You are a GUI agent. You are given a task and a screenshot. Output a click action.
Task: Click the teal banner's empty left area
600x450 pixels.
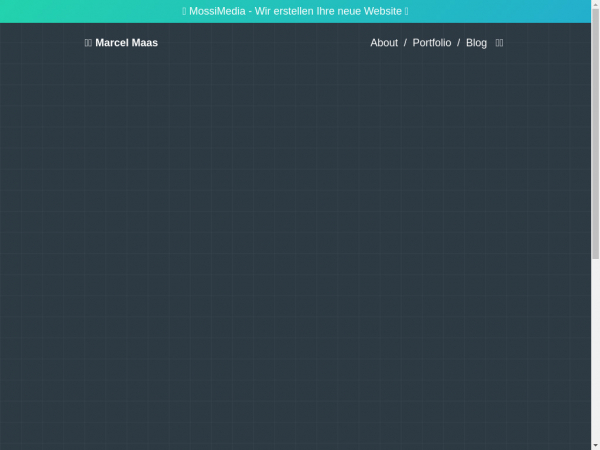[x=80, y=11]
